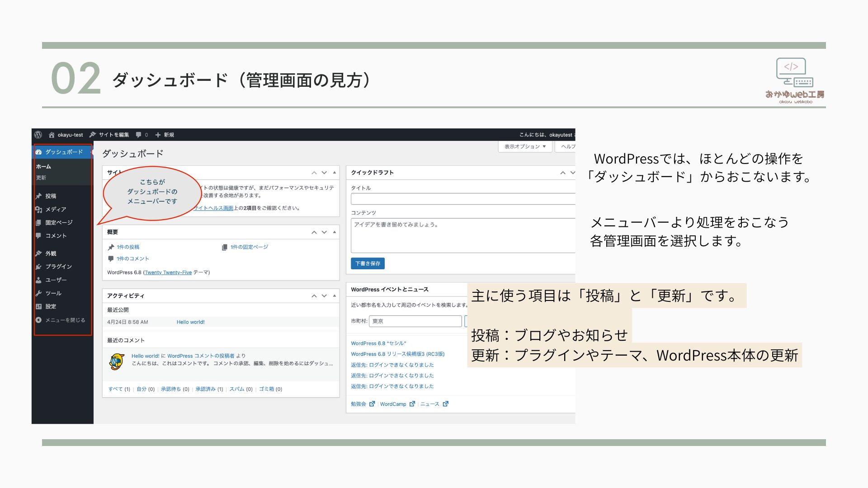Filter comments by 承認待ち (0)
Screen dimensions: 868x488
175,389
